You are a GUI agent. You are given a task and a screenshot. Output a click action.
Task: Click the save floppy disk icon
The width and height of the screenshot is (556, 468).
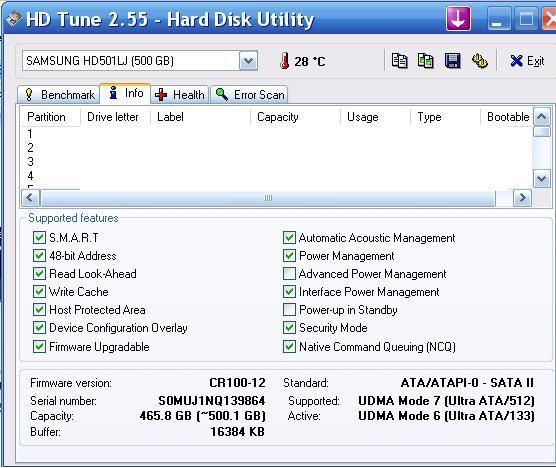pos(452,61)
